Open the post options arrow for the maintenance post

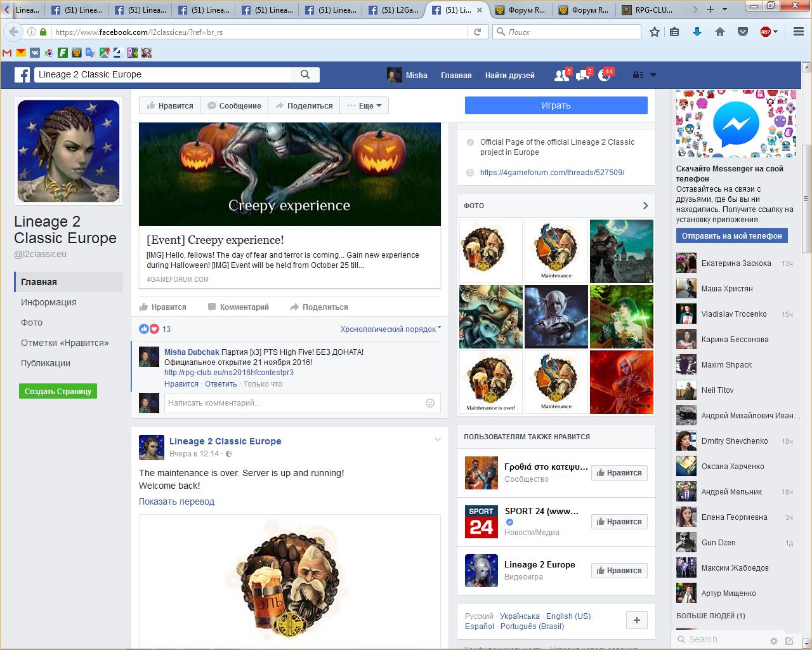[437, 439]
